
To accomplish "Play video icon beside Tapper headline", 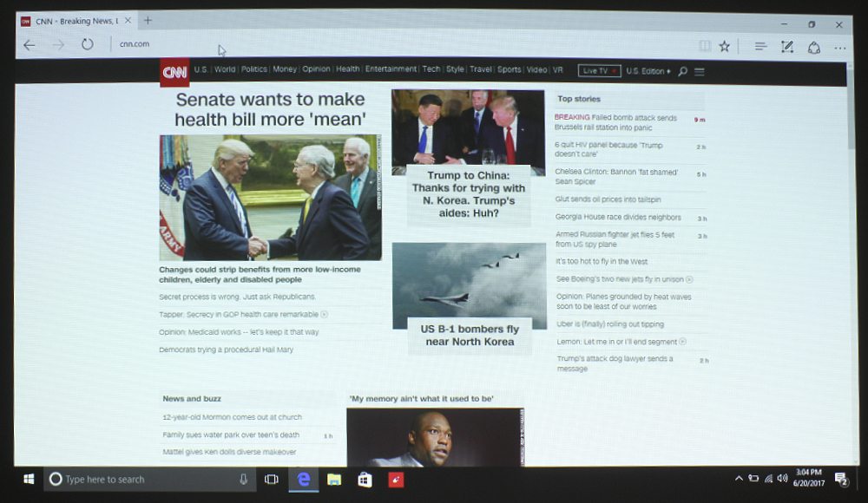I will click(x=325, y=314).
